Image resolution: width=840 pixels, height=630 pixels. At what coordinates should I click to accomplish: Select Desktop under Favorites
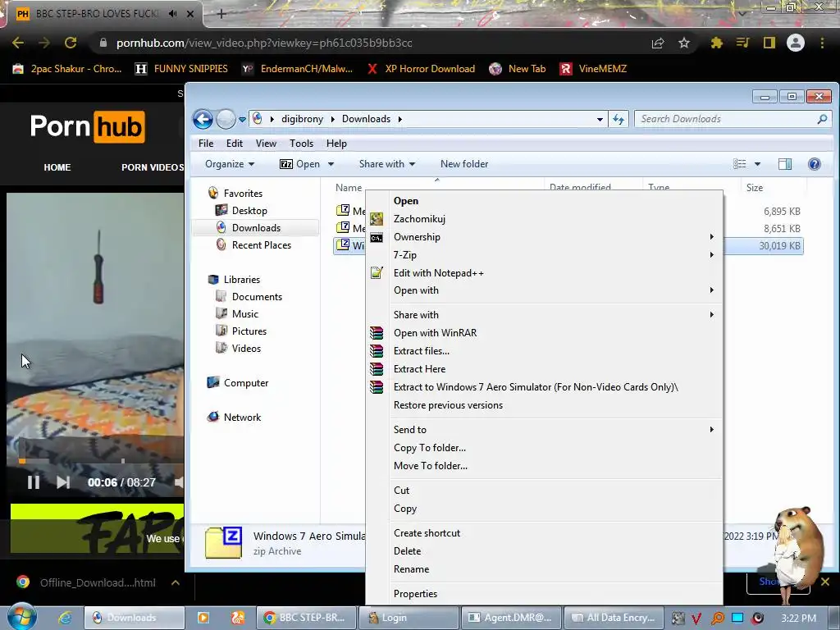coord(249,211)
